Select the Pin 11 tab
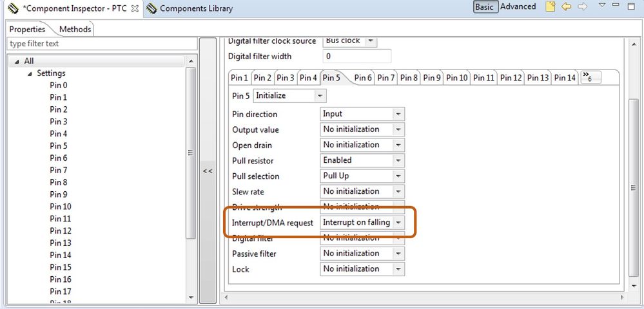Viewport: 644px width, 309px height. coord(484,77)
